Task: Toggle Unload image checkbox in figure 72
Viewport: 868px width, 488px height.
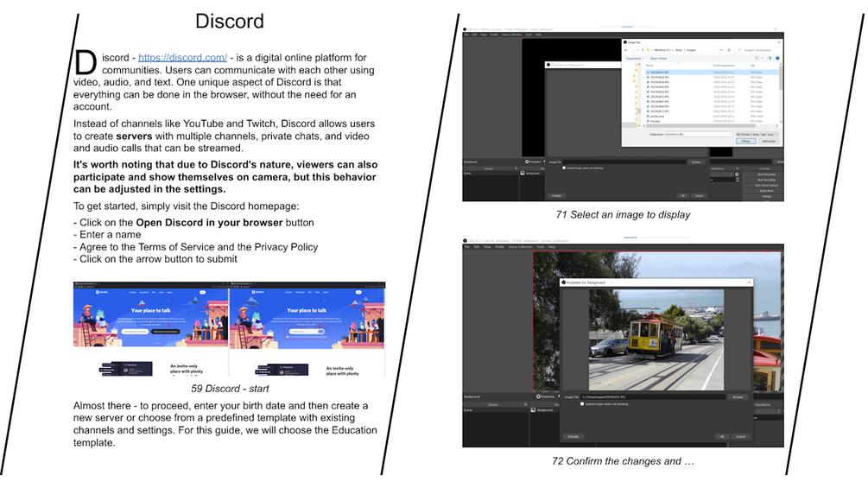Action: pyautogui.click(x=582, y=404)
